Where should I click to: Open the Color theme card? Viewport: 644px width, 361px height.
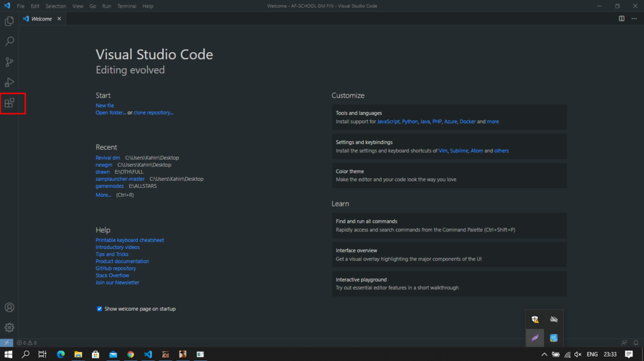pos(450,176)
